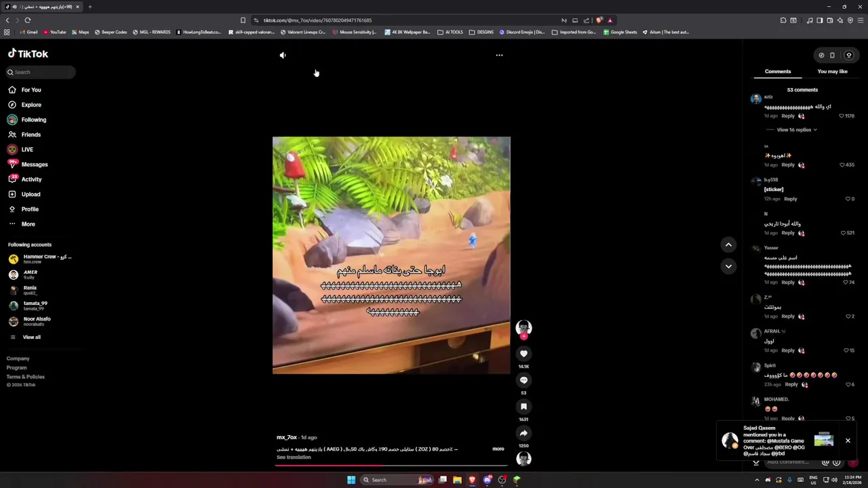The height and width of the screenshot is (488, 868).
Task: Open the three-dot video options menu
Action: click(x=499, y=55)
